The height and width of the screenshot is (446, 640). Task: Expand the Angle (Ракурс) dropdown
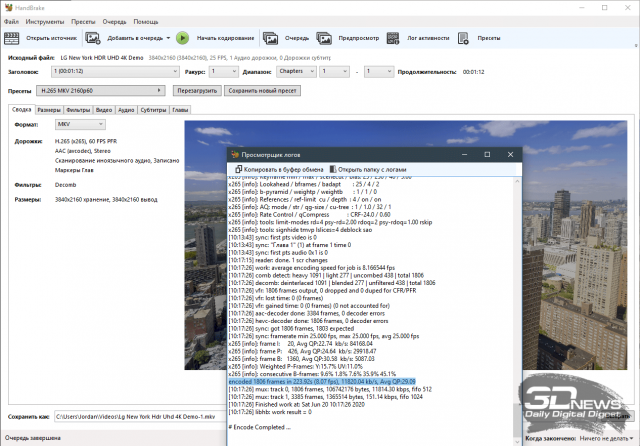pyautogui.click(x=223, y=72)
